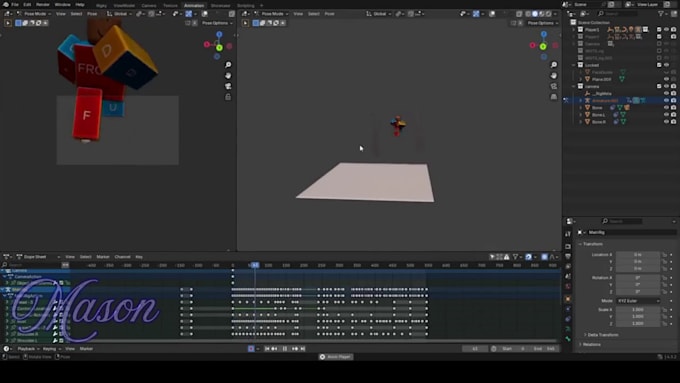Viewport: 680px width, 383px height.
Task: Click the Scale X value field
Action: click(638, 310)
